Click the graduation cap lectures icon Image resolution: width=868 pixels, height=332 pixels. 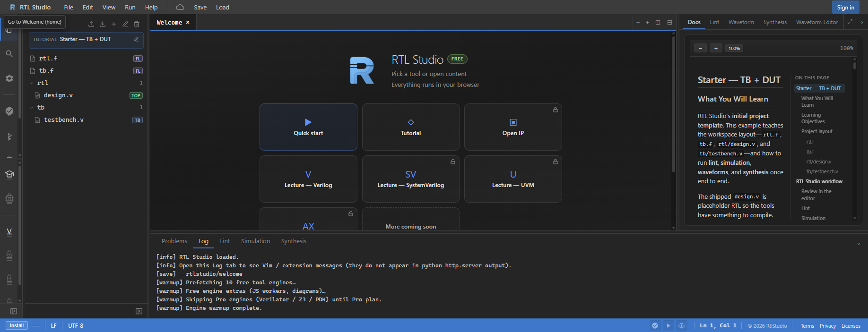(9, 174)
